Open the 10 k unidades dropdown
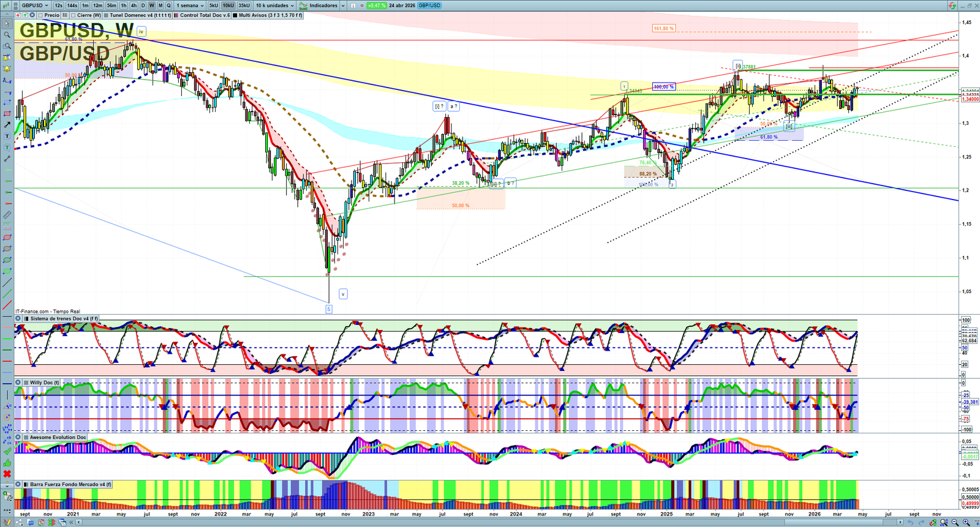Screen dimensions: 980x527 [x=274, y=6]
